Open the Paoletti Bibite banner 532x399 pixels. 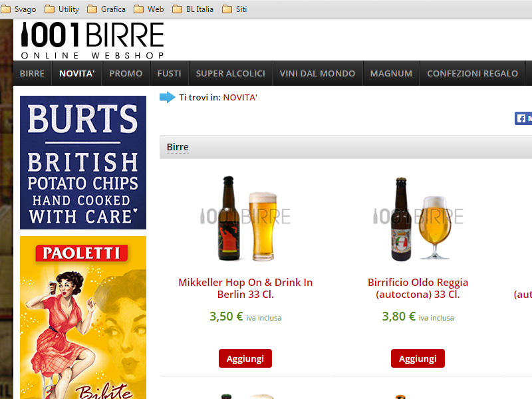tap(83, 318)
